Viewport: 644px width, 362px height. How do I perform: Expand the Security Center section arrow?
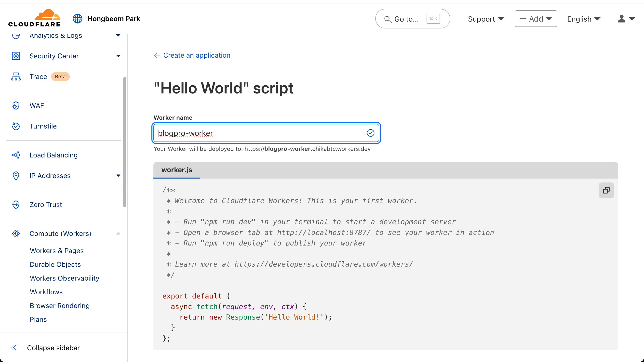(118, 56)
